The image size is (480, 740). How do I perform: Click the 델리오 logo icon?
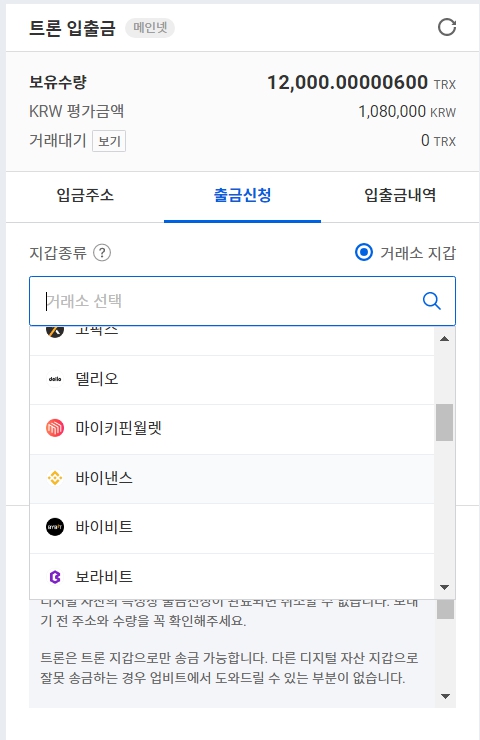[x=55, y=379]
